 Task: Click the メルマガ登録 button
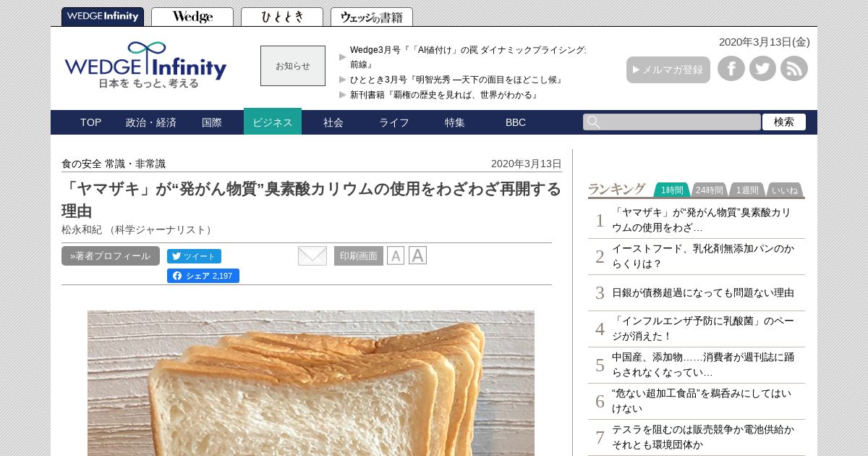click(x=668, y=69)
